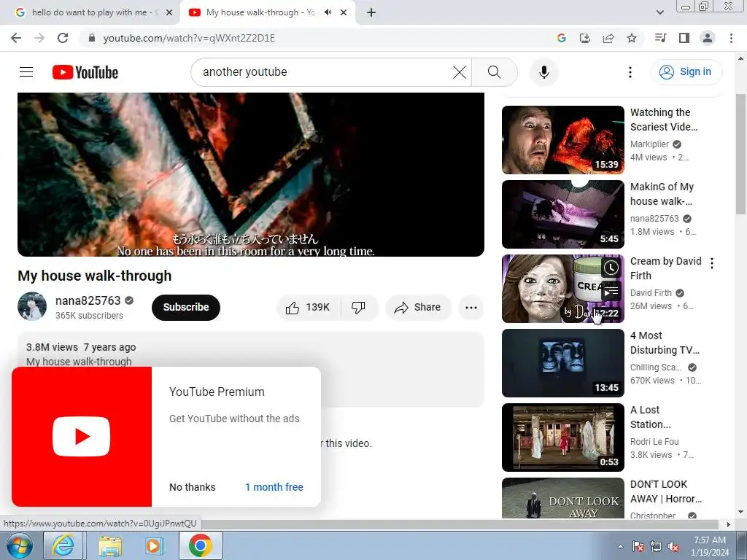This screenshot has width=747, height=560.
Task: Open Cream by David Firth title
Action: tap(665, 268)
